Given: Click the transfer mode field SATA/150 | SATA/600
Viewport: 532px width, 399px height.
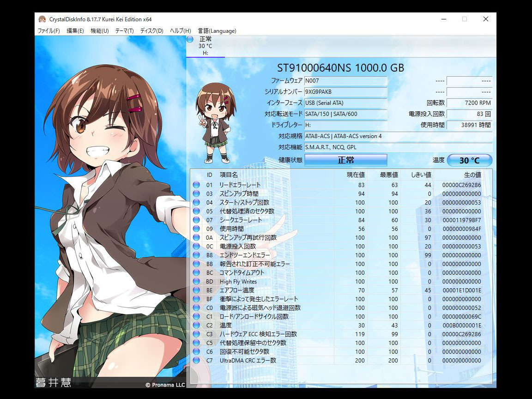Looking at the screenshot, I should pos(346,114).
